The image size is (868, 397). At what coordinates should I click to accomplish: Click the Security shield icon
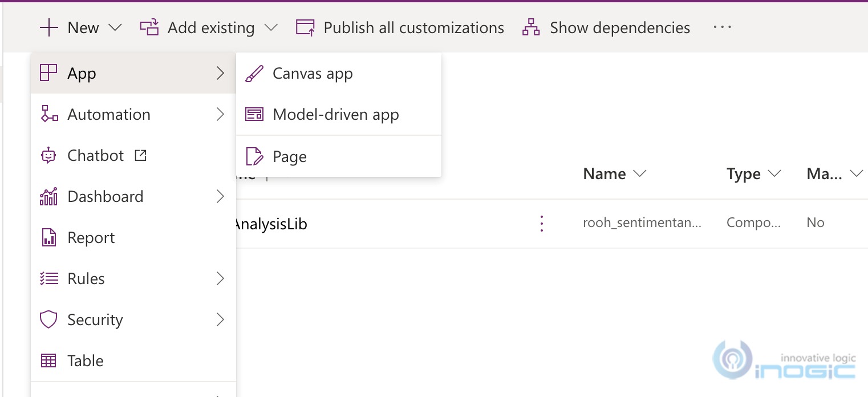point(49,320)
